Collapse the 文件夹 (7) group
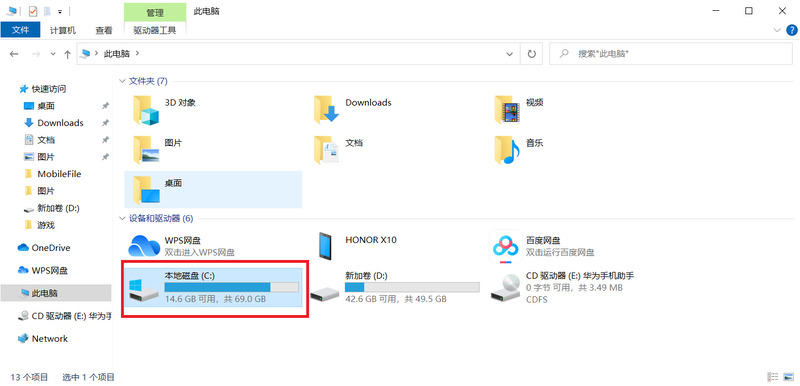The width and height of the screenshot is (800, 386). 122,81
